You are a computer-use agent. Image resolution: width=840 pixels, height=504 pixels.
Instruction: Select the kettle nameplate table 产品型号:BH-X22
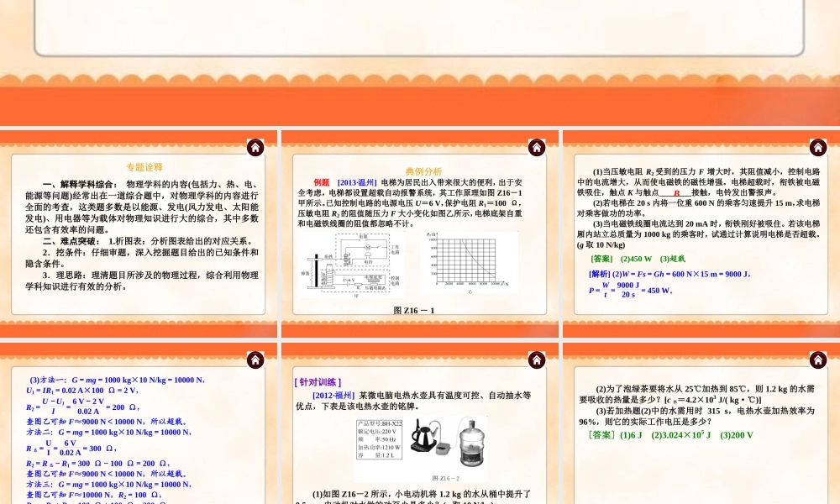pos(380,438)
